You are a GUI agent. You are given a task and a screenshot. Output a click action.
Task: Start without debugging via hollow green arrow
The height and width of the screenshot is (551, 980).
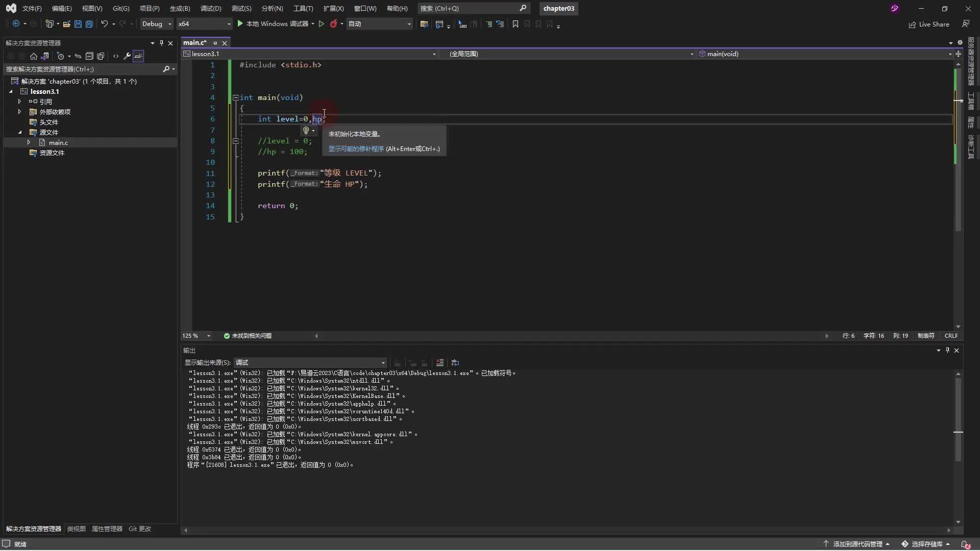tap(321, 24)
